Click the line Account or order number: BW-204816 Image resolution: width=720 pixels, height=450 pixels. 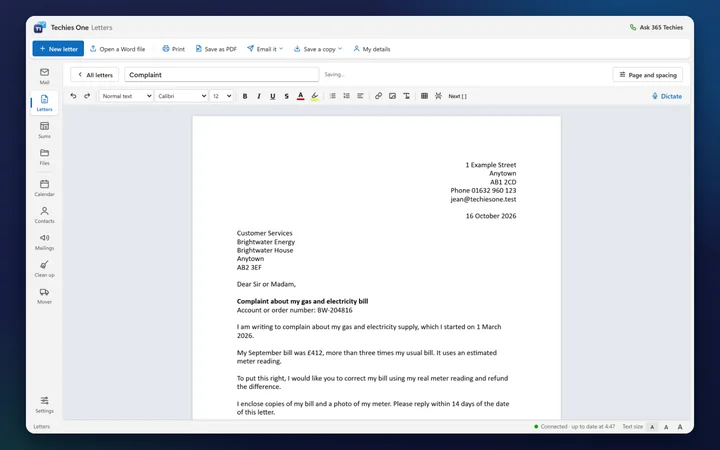click(x=294, y=310)
